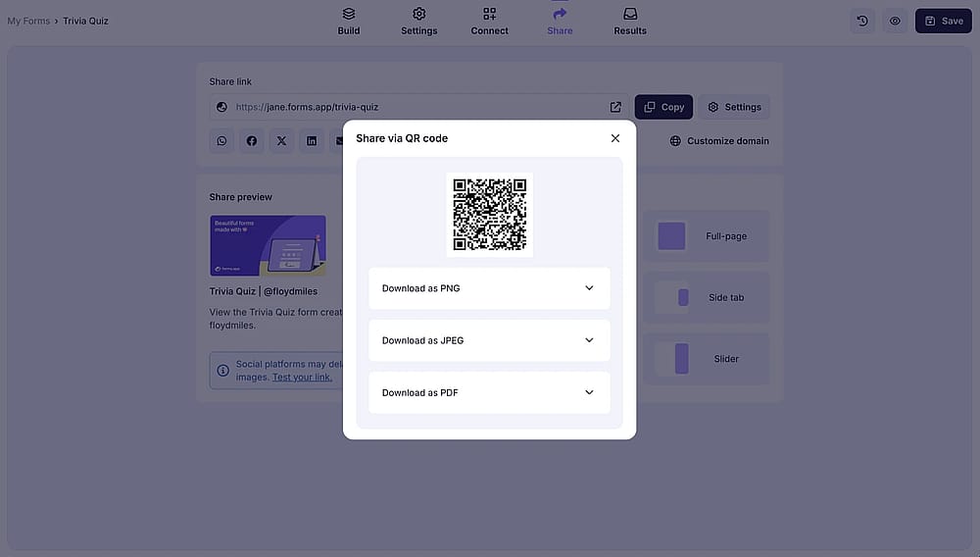Switch to the Connect tab
Image resolution: width=980 pixels, height=557 pixels.
pyautogui.click(x=489, y=21)
